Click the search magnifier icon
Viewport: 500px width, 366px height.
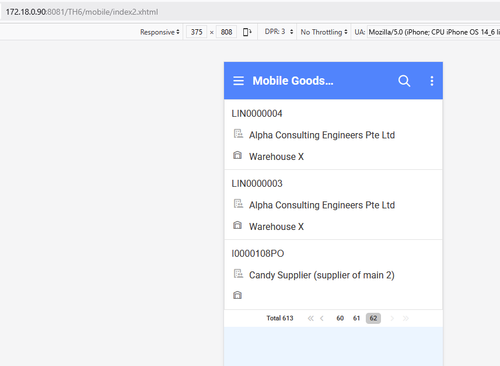click(404, 81)
